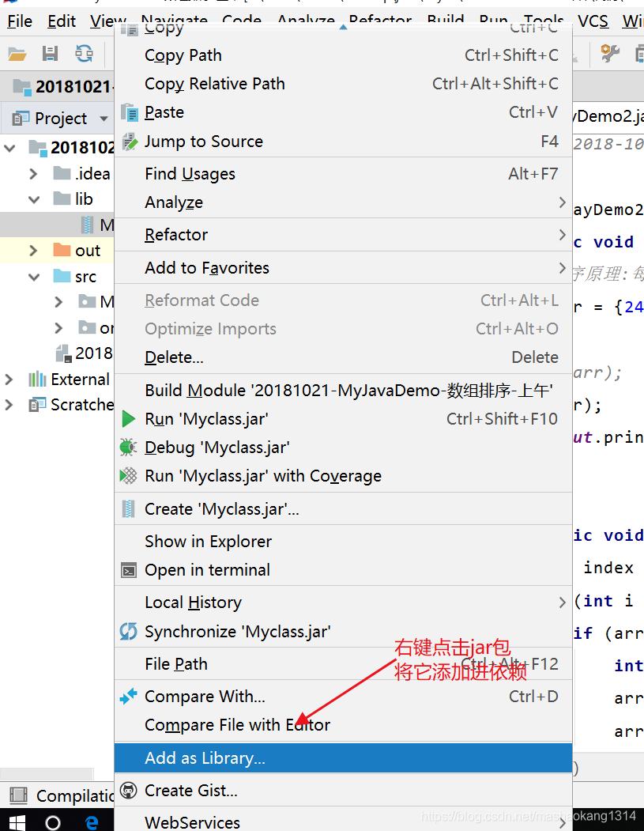Open the Project view dropdown arrow
This screenshot has width=644, height=831.
coord(104,119)
